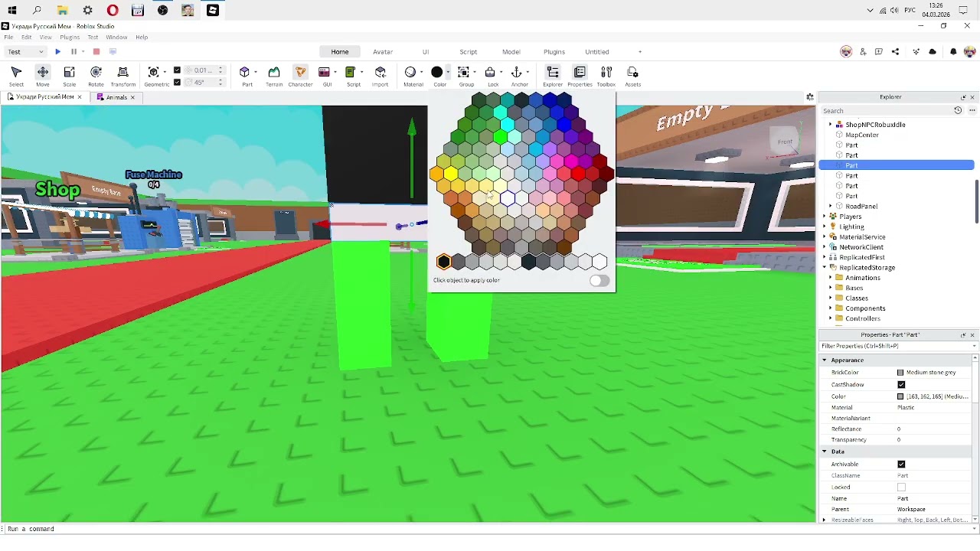
Task: Toggle the rotation snapping checkbox beside 45°
Action: (x=177, y=83)
